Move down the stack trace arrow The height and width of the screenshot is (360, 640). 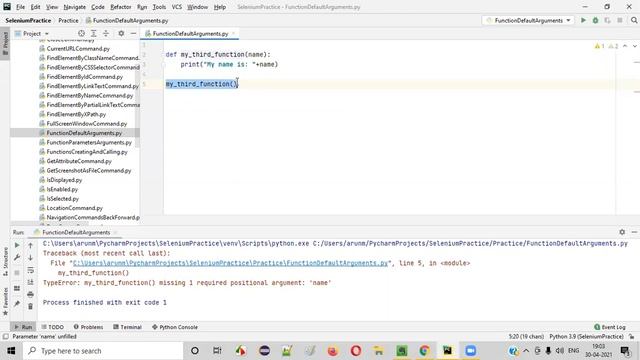click(x=30, y=258)
